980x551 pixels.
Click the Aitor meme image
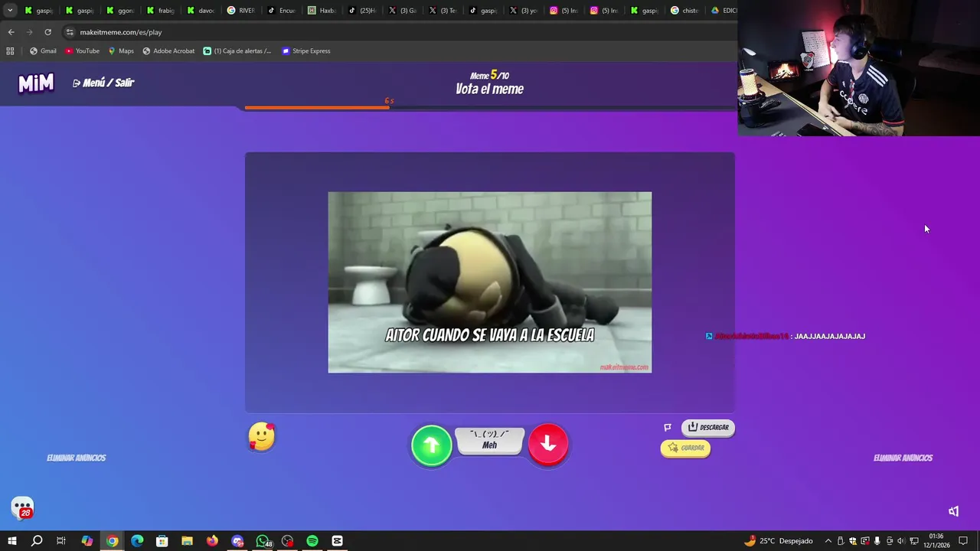coord(490,282)
